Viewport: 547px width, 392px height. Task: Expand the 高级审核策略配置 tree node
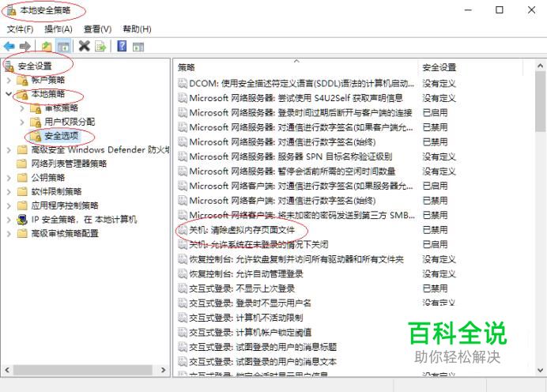click(9, 234)
